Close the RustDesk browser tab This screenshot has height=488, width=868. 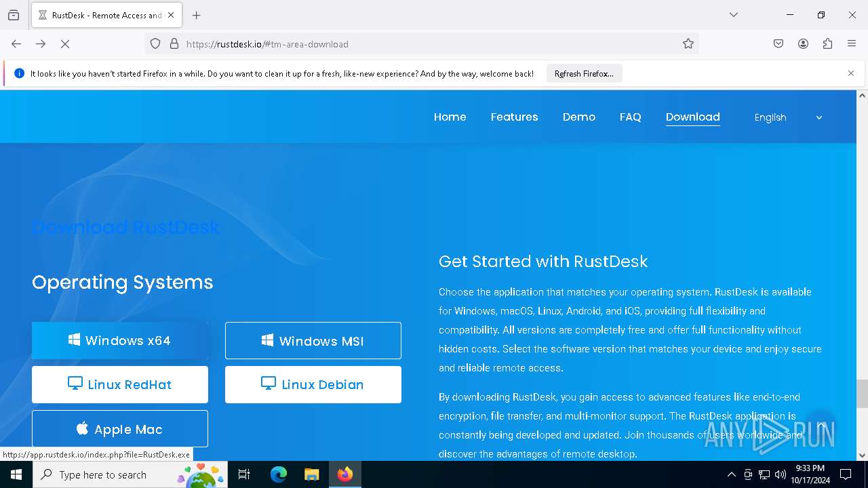point(171,15)
